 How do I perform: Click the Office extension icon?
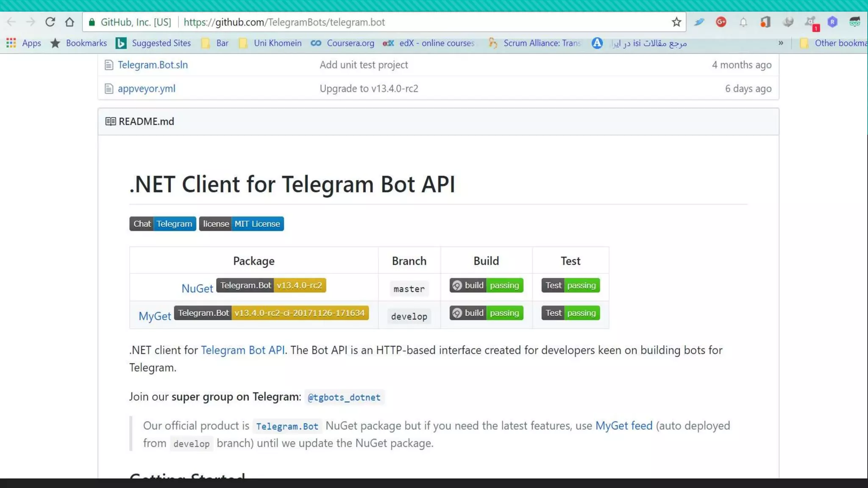click(765, 22)
